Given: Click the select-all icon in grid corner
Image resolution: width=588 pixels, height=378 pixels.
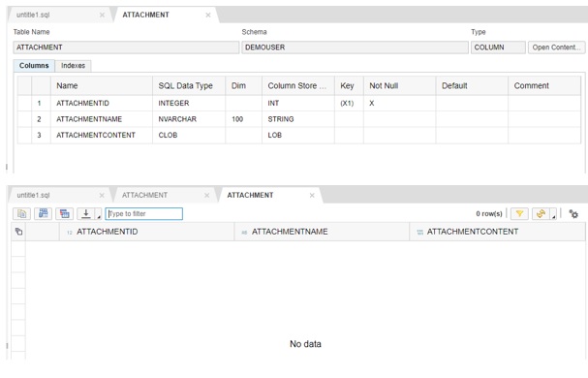Looking at the screenshot, I should point(18,232).
